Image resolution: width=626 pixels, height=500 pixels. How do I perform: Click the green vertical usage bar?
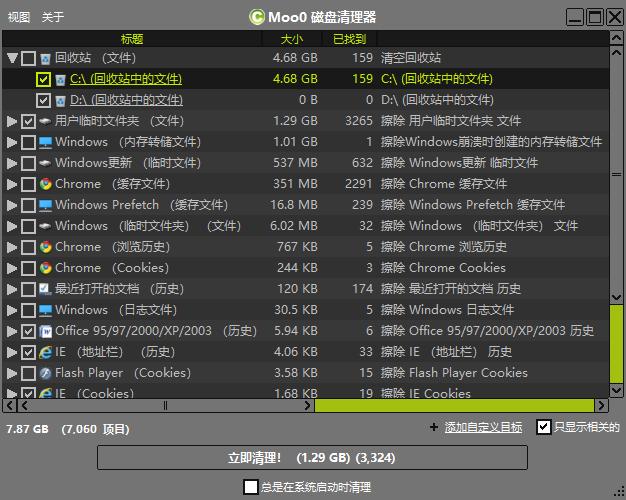[616, 345]
